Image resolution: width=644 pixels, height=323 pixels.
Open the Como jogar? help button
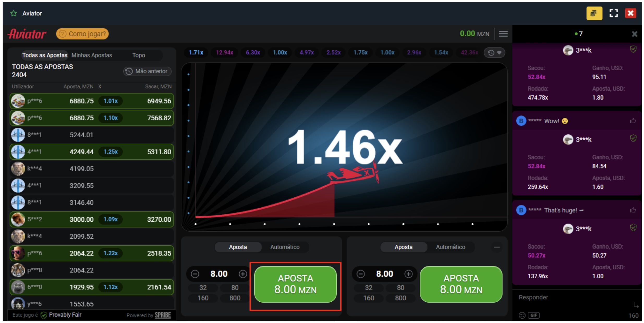[x=82, y=34]
